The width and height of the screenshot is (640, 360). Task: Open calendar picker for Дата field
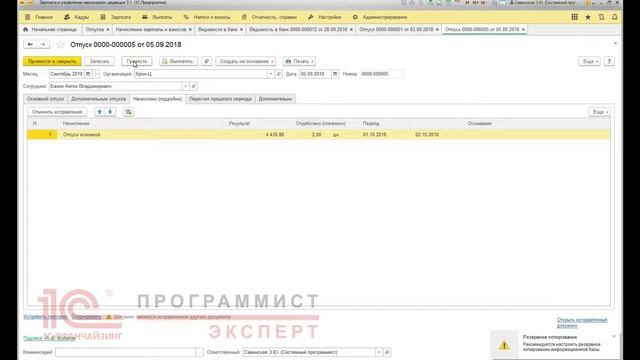tap(335, 74)
